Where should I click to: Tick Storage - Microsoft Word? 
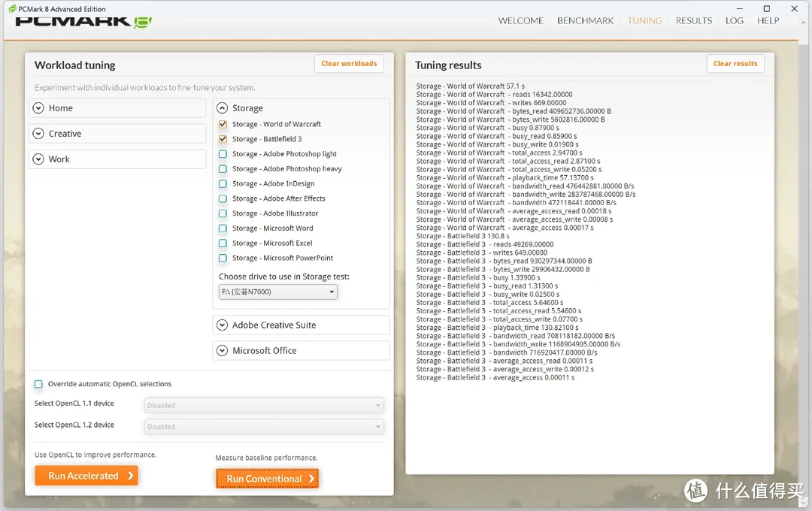223,228
